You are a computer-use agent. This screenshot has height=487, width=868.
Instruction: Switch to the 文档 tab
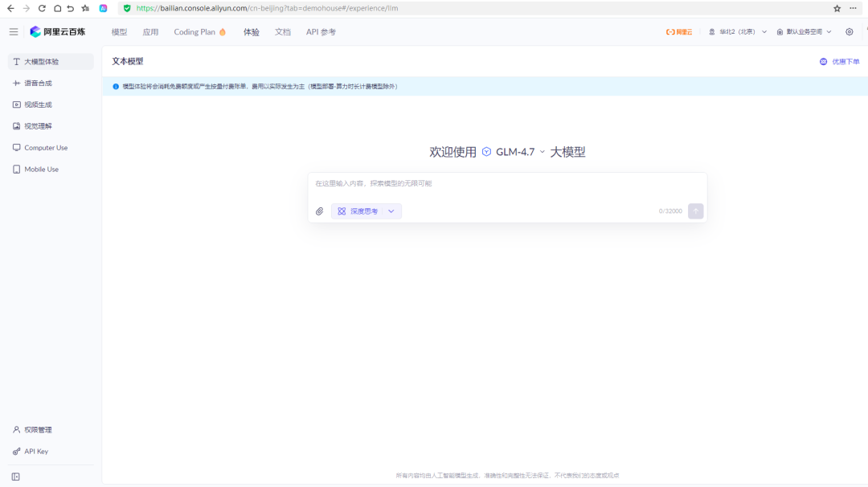[x=281, y=31]
